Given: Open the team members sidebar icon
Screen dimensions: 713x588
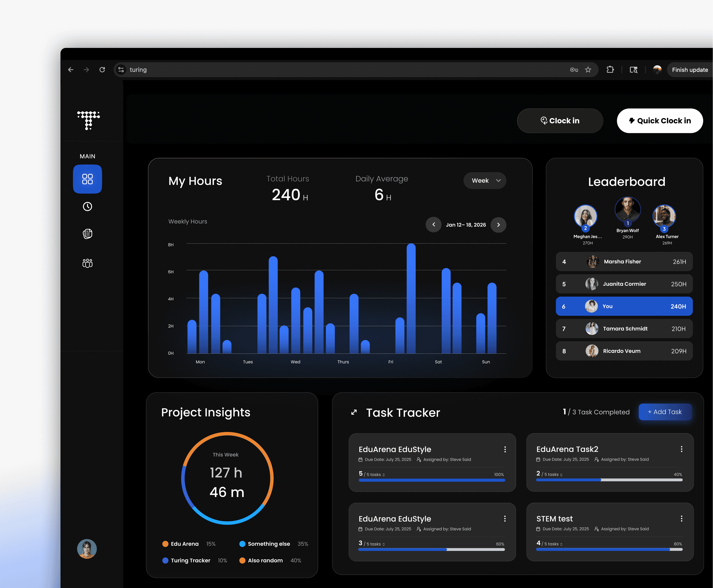Looking at the screenshot, I should coord(87,263).
